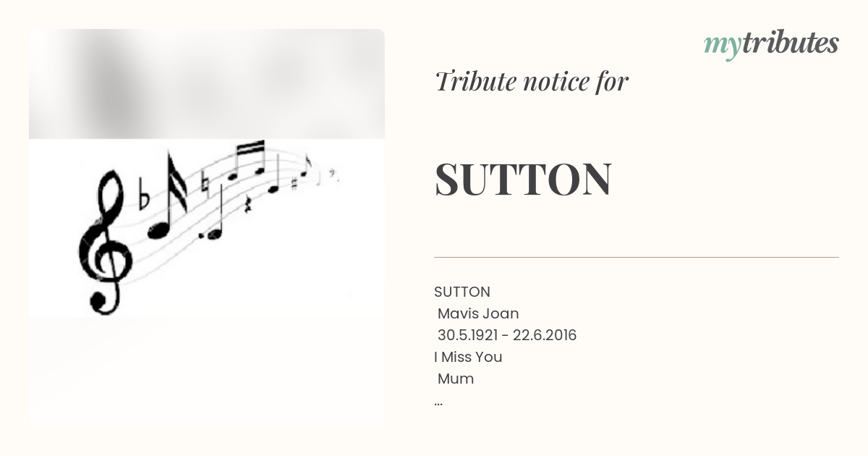Open the music notes tribute image
Screen dimensions: 868x456
point(207,227)
